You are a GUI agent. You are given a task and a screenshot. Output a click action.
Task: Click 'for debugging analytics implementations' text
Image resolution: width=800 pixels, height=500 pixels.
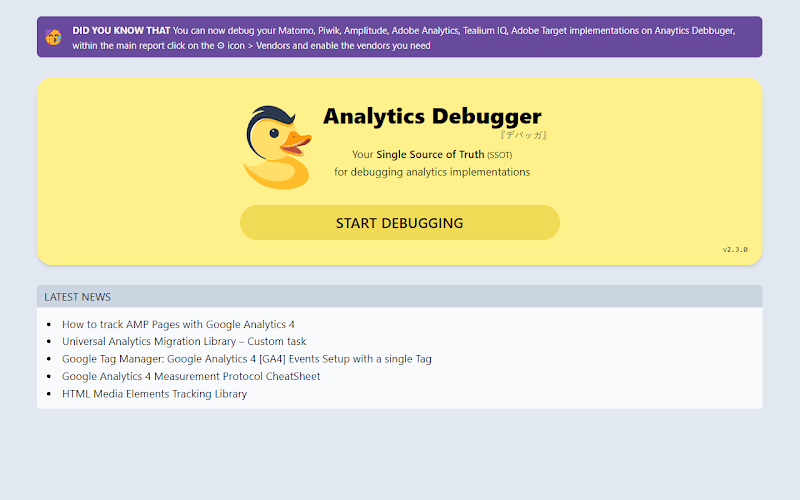(x=432, y=172)
